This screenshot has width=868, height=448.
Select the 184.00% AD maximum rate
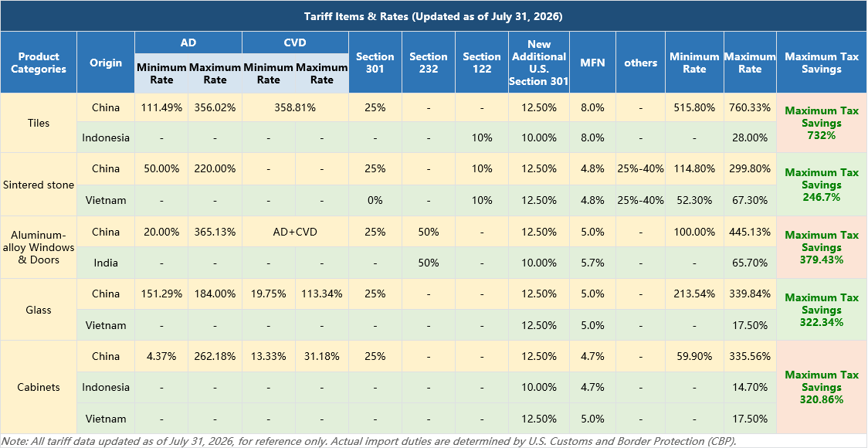(215, 294)
